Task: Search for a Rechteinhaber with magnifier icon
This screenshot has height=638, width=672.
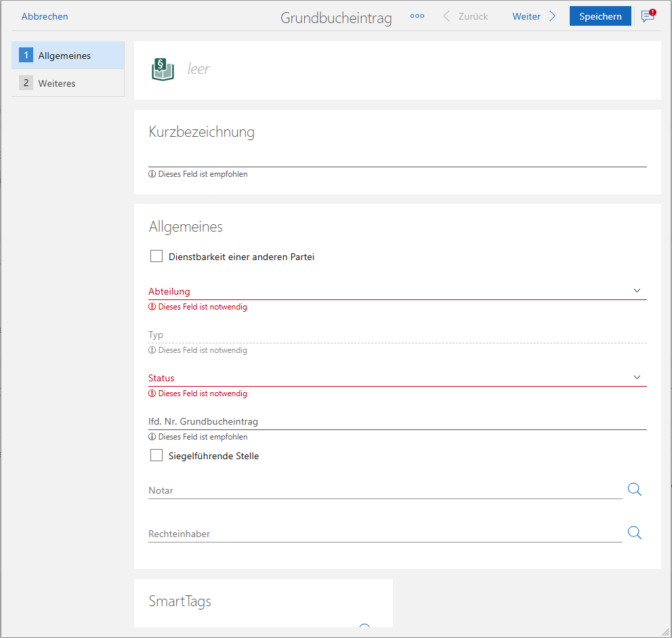Action: tap(634, 532)
